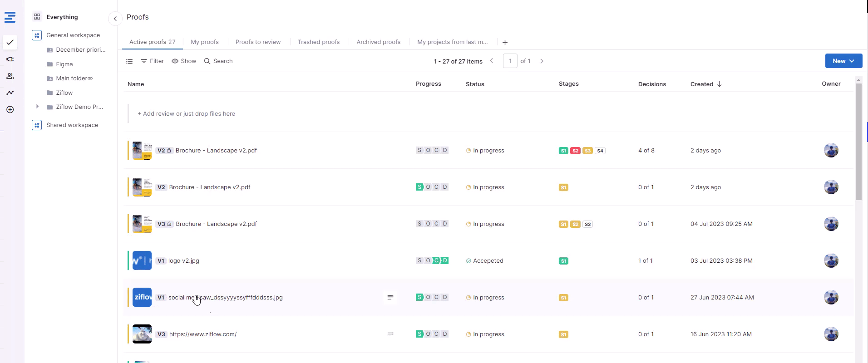Click Add review or drop files area
868x363 pixels.
[186, 113]
